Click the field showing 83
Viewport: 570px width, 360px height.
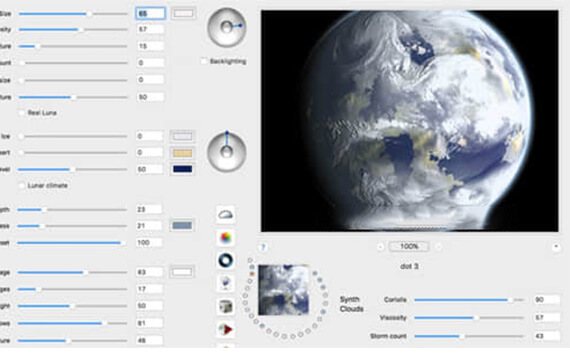click(x=149, y=272)
